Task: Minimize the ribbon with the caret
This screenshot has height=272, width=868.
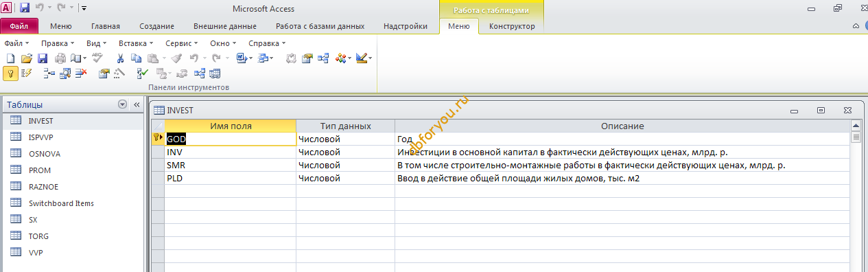Action: click(x=856, y=26)
